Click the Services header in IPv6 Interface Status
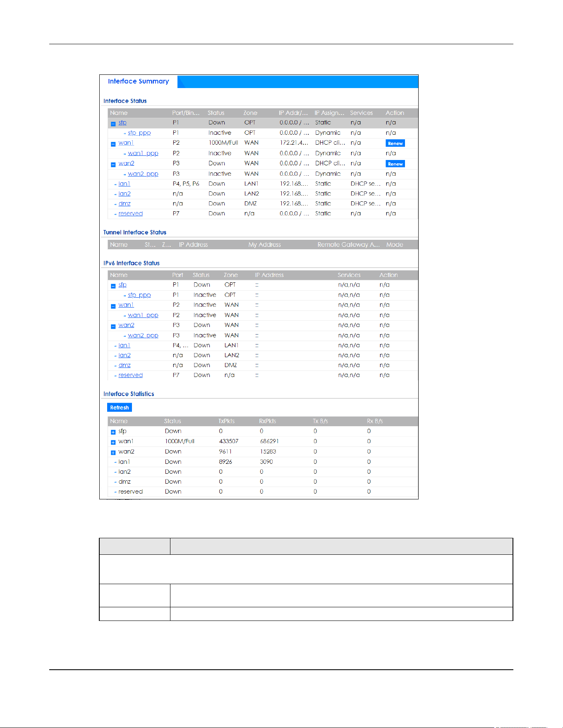563x728 pixels. (x=349, y=275)
